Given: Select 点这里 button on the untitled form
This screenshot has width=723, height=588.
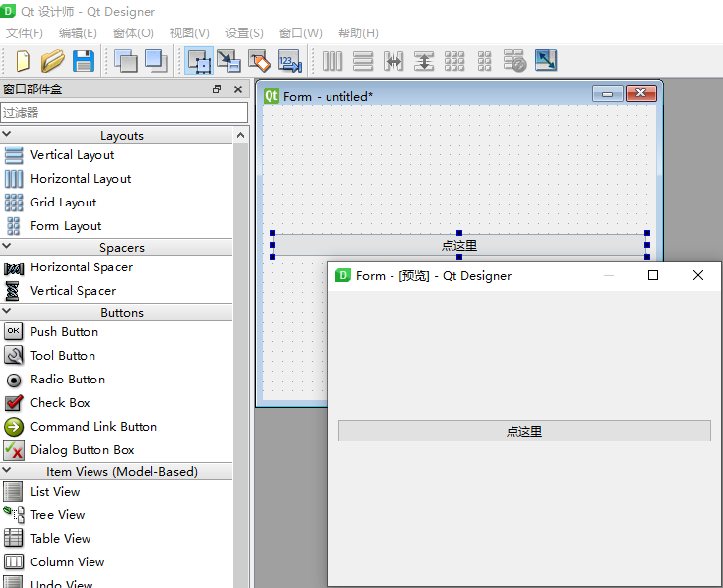Looking at the screenshot, I should [459, 245].
